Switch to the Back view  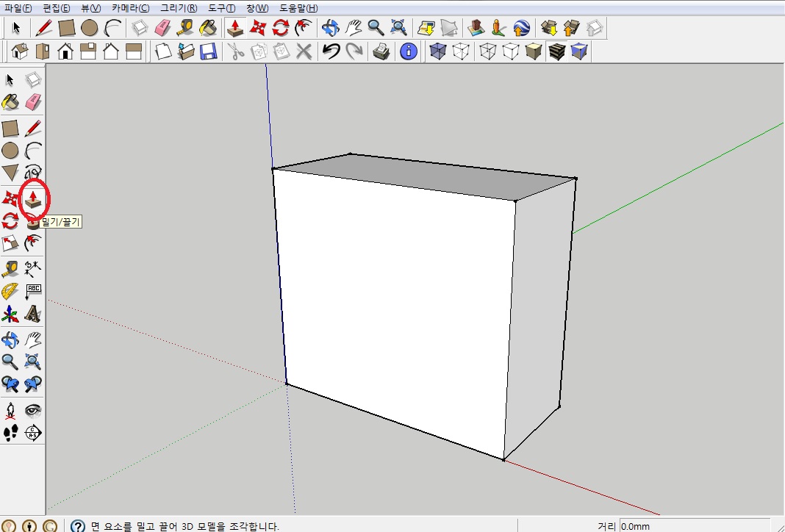(x=111, y=51)
